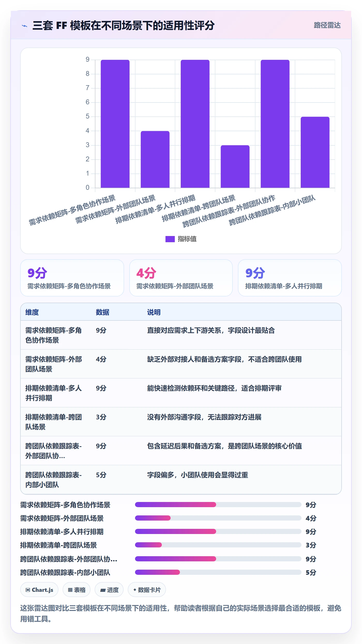Click the progress bar for 排期依赖清单-多人并行排期
The height and width of the screenshot is (644, 362).
[218, 531]
